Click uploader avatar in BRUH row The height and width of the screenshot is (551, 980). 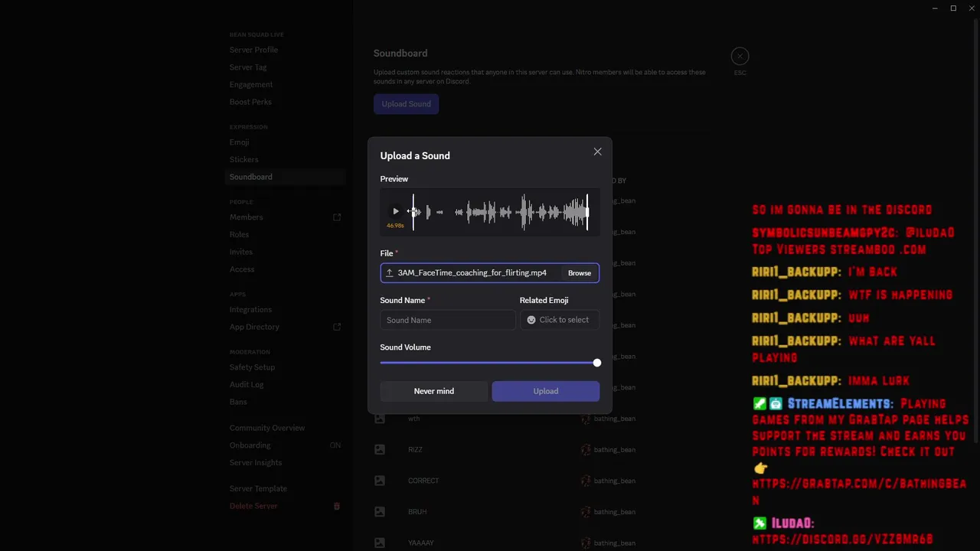tap(586, 512)
